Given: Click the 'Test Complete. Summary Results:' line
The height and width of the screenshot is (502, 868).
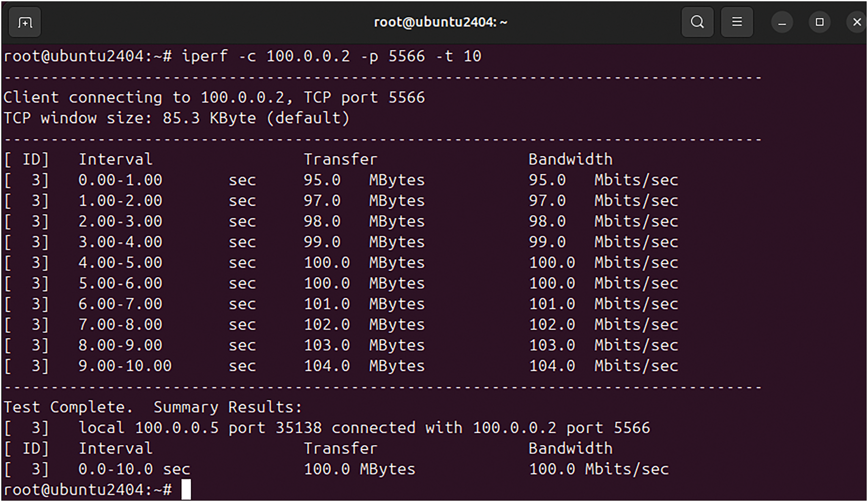Looking at the screenshot, I should coord(152,408).
